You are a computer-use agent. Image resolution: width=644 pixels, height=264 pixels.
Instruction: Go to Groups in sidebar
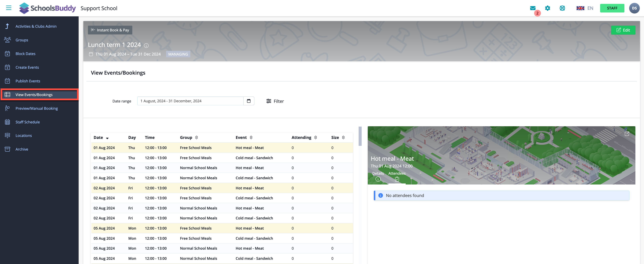click(x=22, y=40)
